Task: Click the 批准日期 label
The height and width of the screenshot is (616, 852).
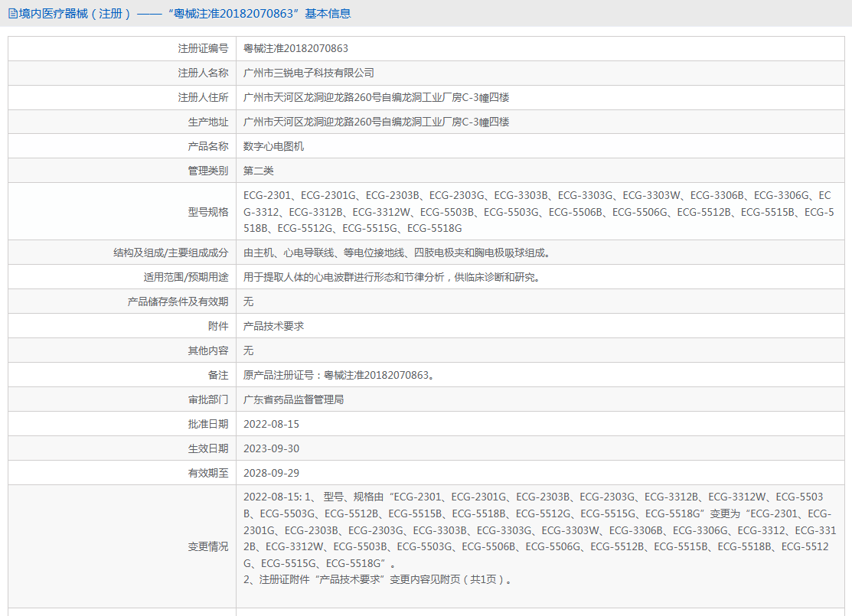Action: 208,424
